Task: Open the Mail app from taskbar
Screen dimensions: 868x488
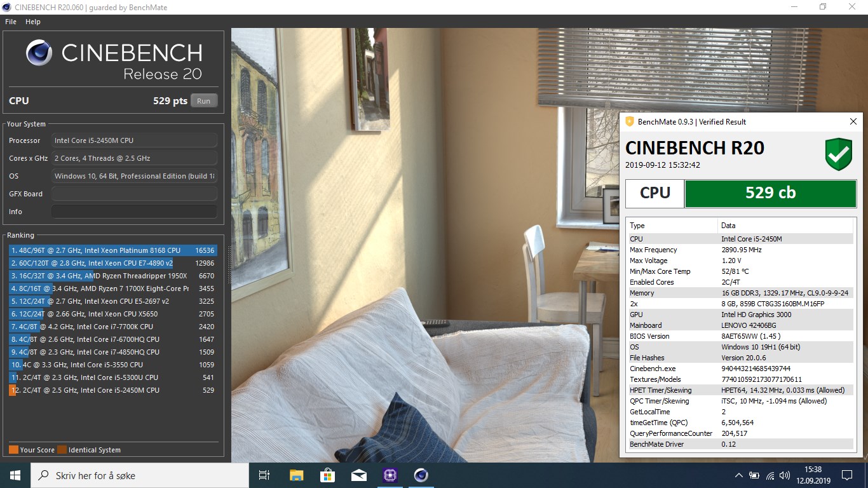Action: [358, 475]
